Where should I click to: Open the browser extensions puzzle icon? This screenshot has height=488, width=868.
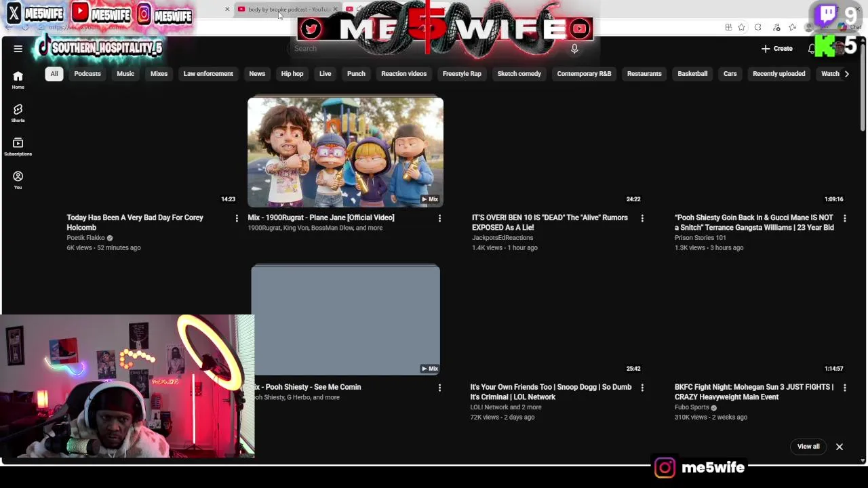click(757, 27)
